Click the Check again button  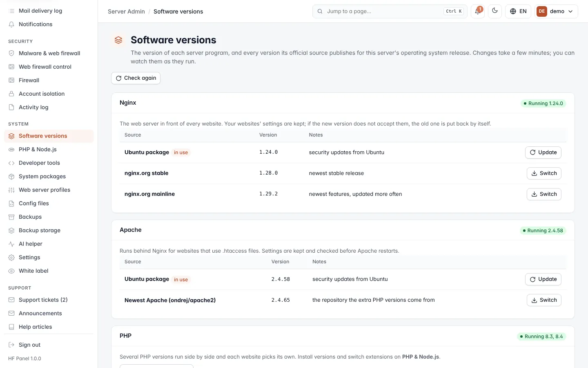pos(136,78)
